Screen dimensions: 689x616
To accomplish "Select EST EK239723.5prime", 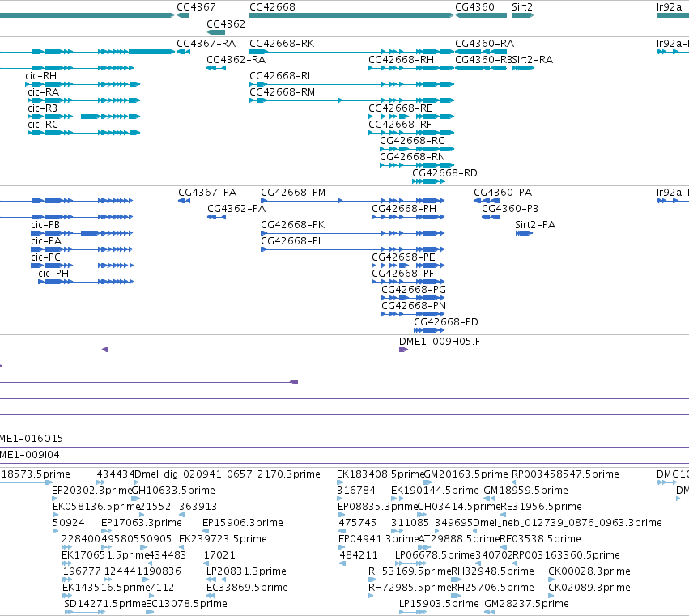I will 223,539.
